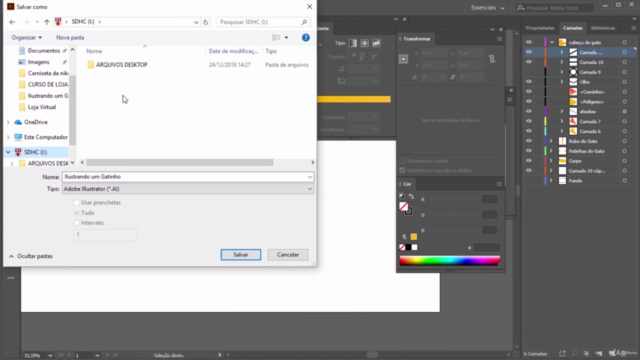Open the Essenciais workspace dropdown
Viewport: 640px width, 360px height.
pos(487,8)
